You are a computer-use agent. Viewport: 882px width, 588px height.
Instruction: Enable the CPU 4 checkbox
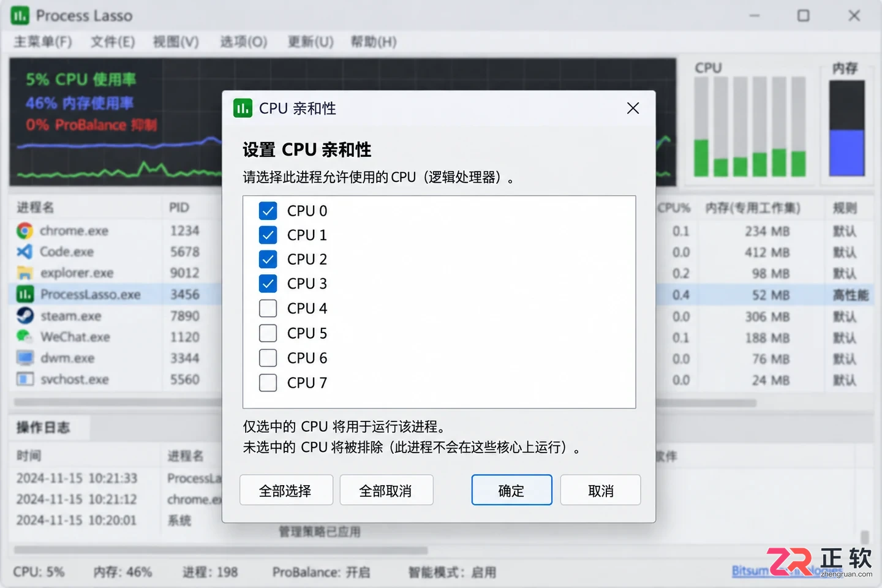268,308
